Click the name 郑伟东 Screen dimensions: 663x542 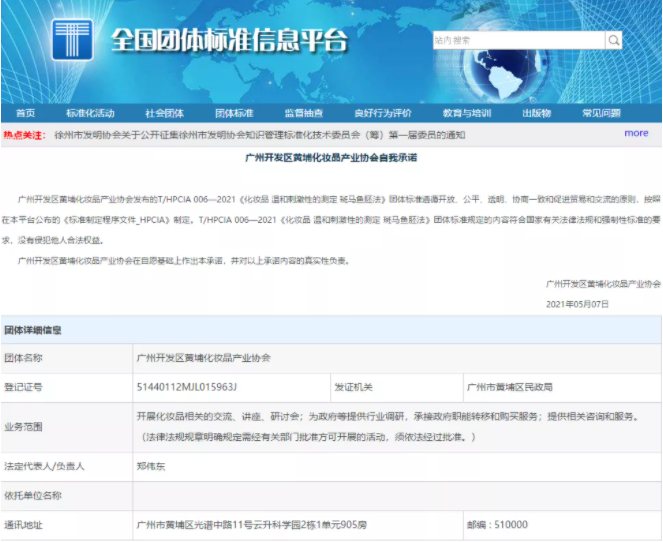(151, 466)
